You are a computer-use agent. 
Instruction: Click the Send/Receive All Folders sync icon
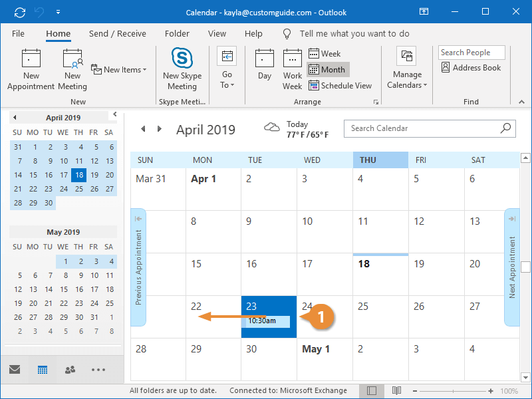20,13
